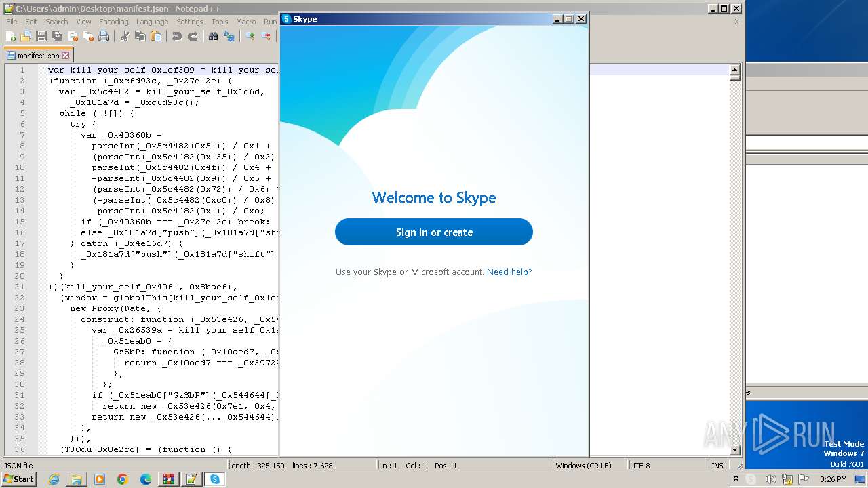
Task: Click the Skype window title bar logo
Action: [x=286, y=19]
